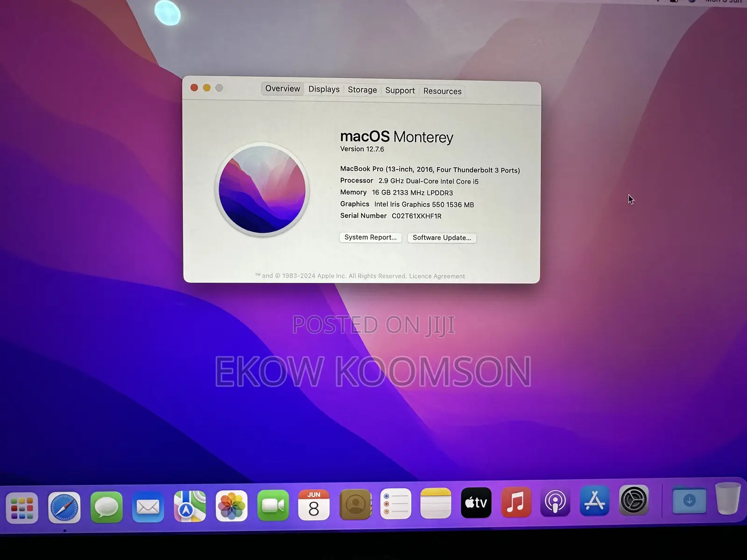
Task: Open System Preferences from the Dock
Action: point(634,500)
